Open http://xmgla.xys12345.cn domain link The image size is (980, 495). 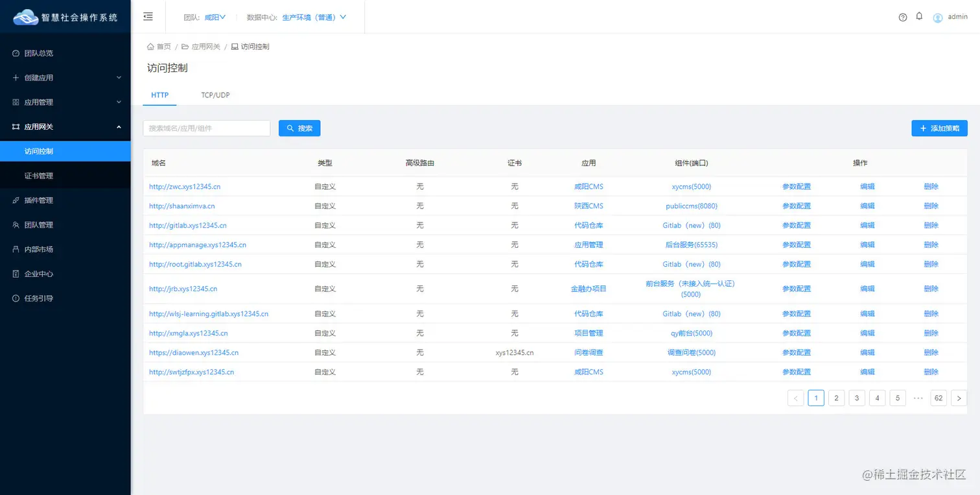click(189, 333)
